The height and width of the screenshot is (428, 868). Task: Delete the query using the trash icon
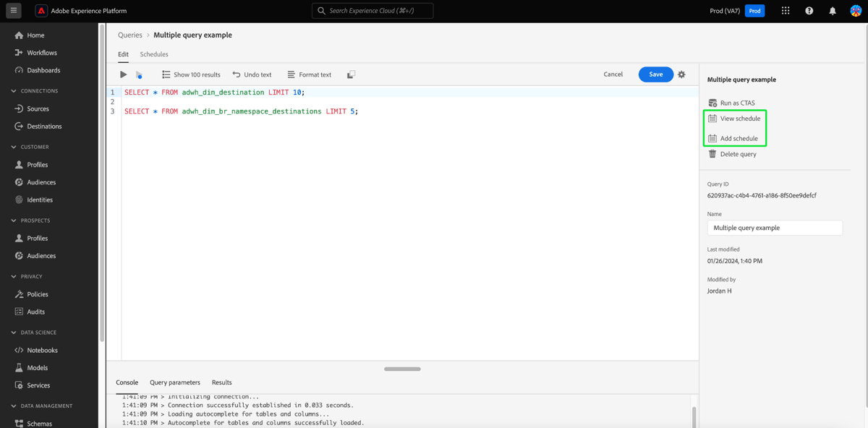713,154
